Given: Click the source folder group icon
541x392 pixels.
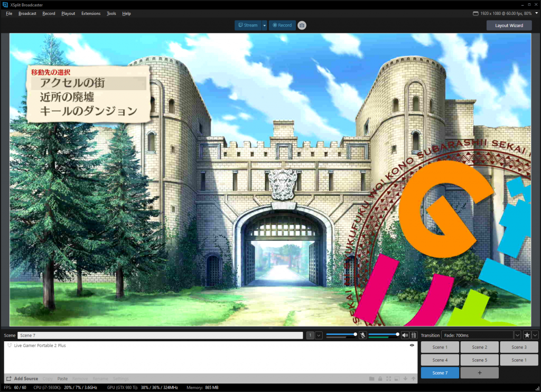Looking at the screenshot, I should coord(371,379).
